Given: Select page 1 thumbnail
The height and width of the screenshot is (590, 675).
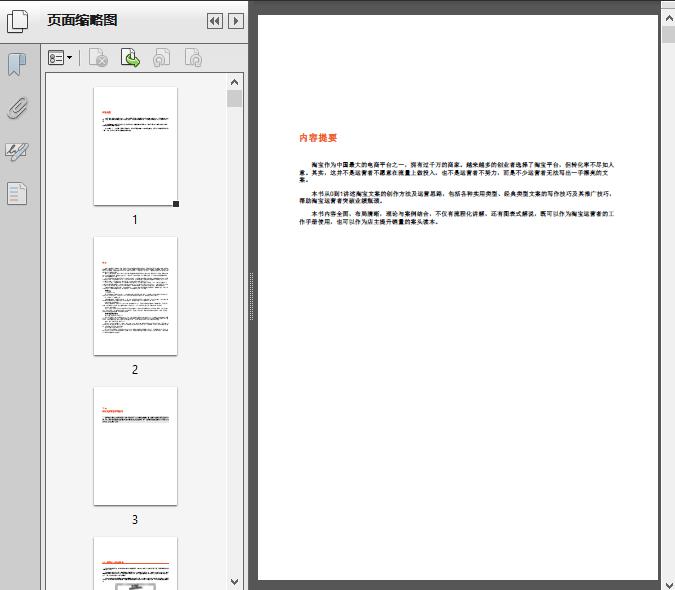Looking at the screenshot, I should pyautogui.click(x=135, y=146).
